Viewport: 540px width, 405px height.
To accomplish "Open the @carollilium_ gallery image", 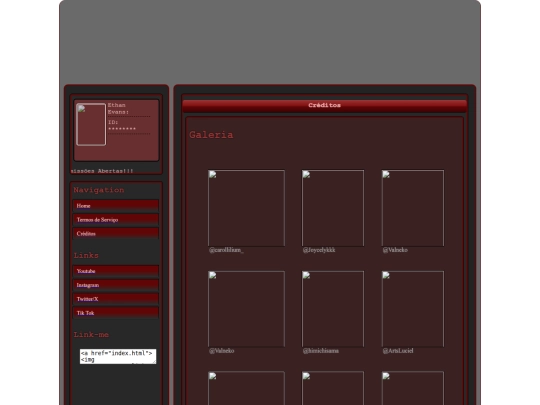I will (246, 208).
